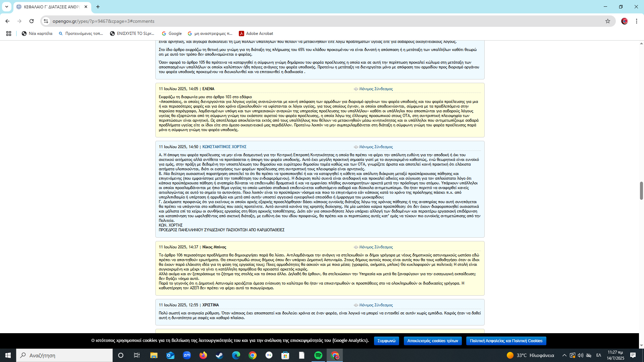Click the date 11 Ιουλίου 2025, 14:37

[178, 247]
